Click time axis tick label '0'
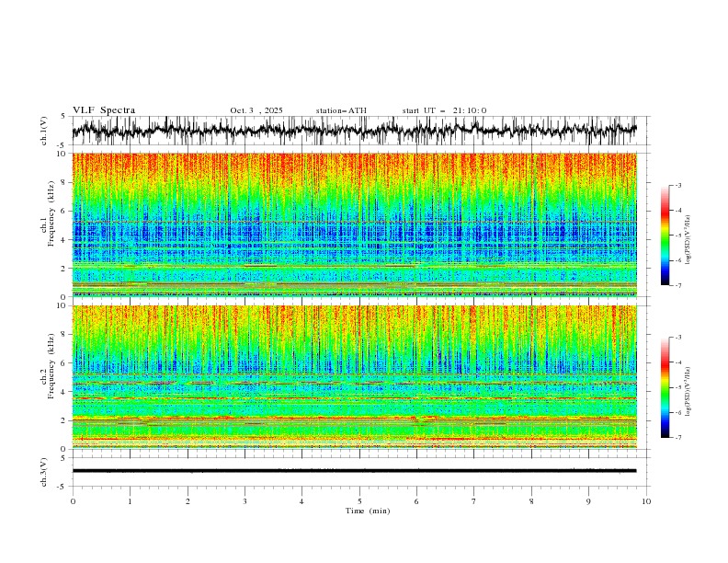Screen dimensions: 728x563 click(x=73, y=501)
